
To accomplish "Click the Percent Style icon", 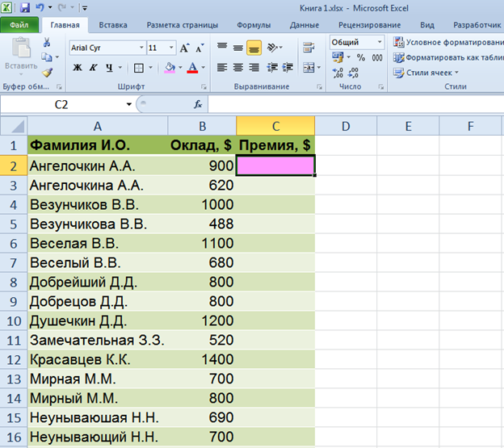I will tap(359, 58).
